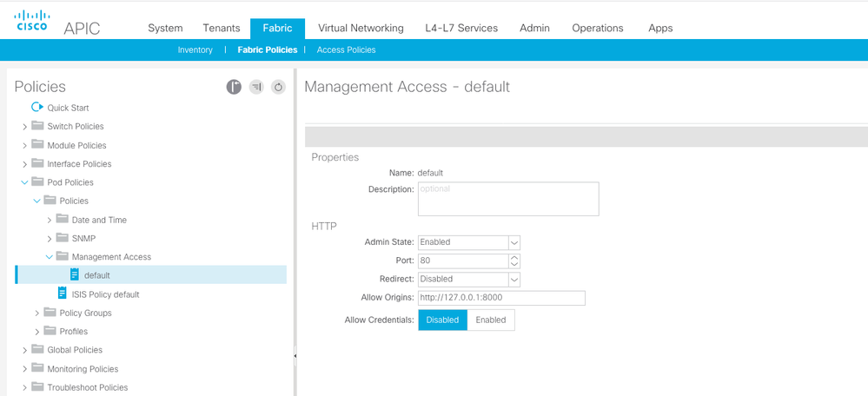Viewport: 868px width, 396px height.
Task: Click the Name value default
Action: coord(430,173)
